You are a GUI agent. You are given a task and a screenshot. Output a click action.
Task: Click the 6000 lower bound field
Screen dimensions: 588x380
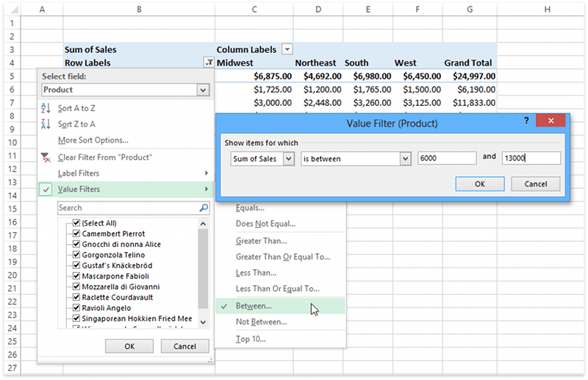click(447, 158)
